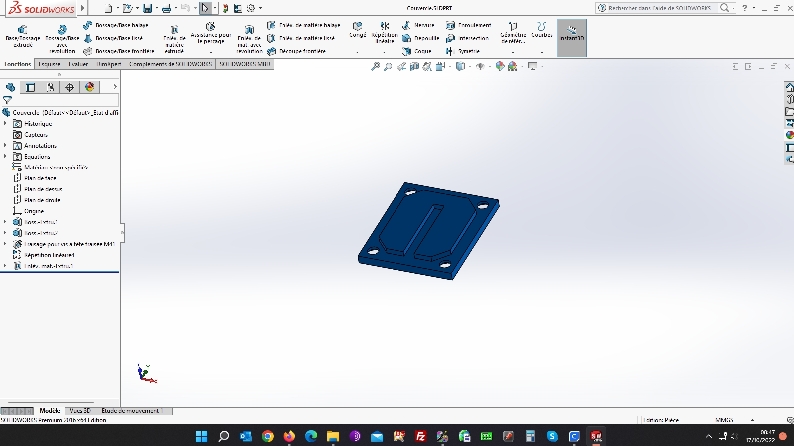Open the Evaluer ribbon tab
The image size is (794, 446).
[x=79, y=63]
